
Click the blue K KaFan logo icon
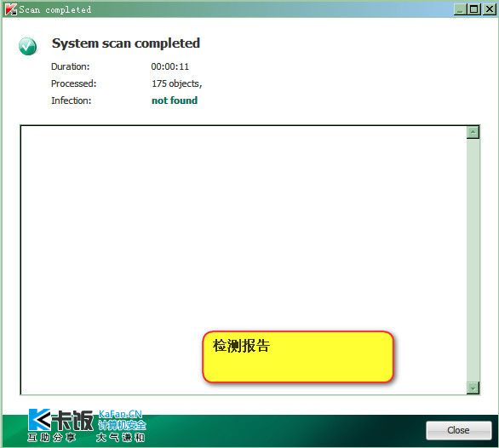coord(39,420)
